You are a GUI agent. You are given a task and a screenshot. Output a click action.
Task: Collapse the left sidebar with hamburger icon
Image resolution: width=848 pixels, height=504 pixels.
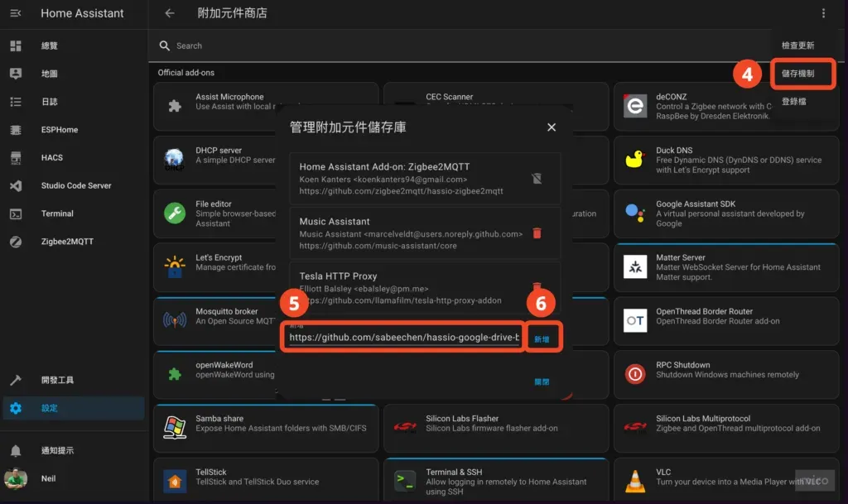click(14, 13)
